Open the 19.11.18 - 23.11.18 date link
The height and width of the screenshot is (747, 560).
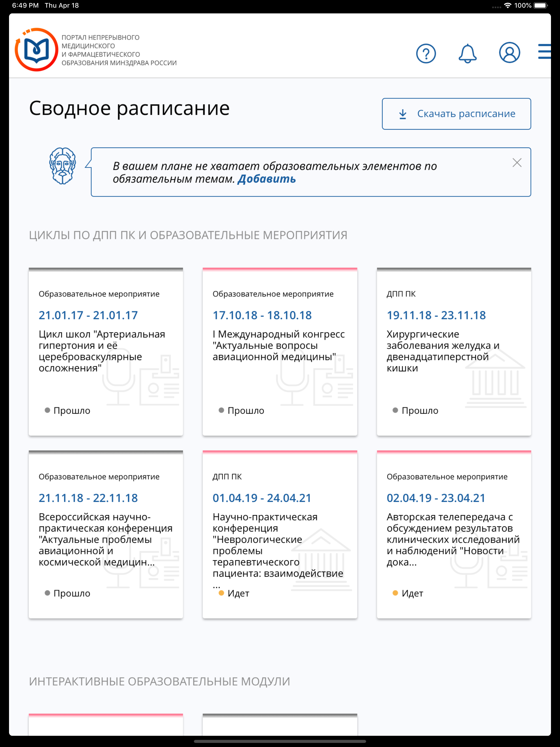tap(436, 315)
